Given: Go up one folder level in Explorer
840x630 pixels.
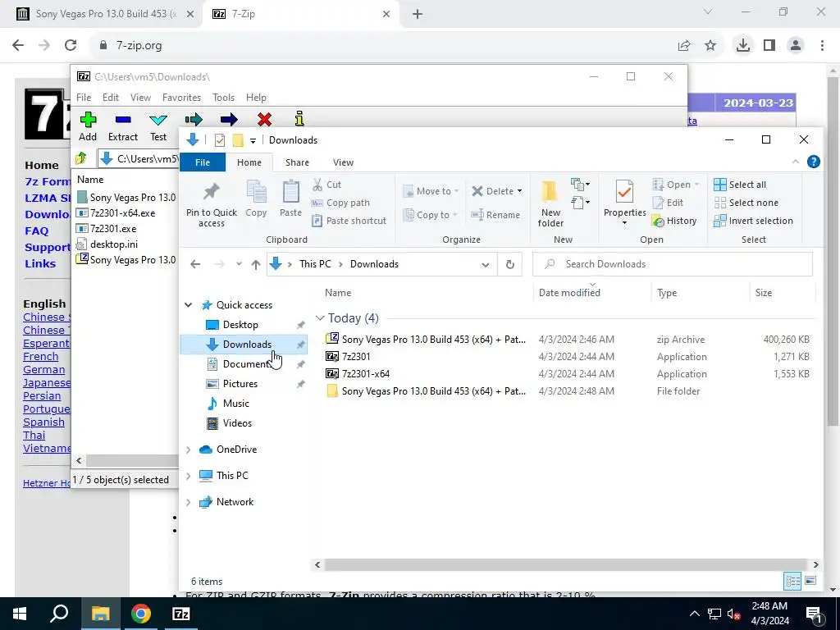Looking at the screenshot, I should click(256, 264).
